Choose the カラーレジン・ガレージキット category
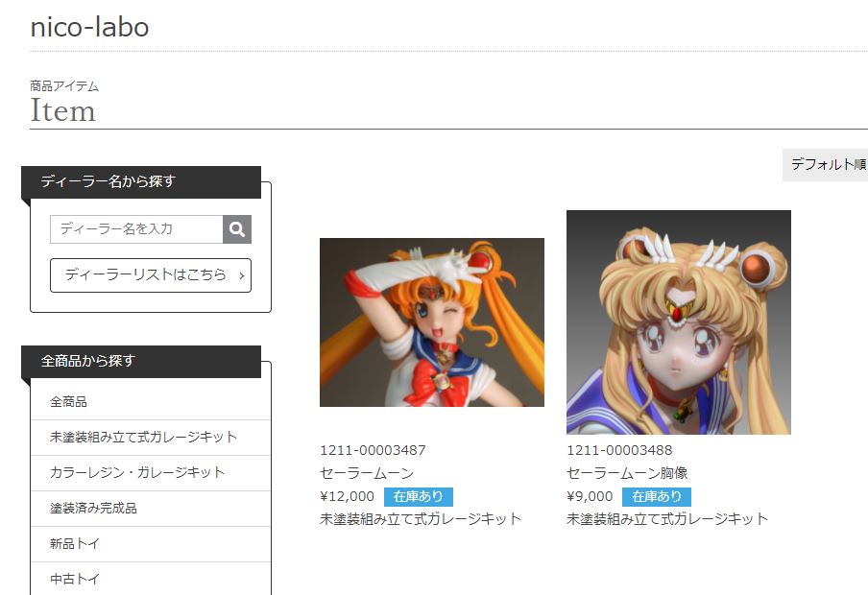 (x=151, y=473)
